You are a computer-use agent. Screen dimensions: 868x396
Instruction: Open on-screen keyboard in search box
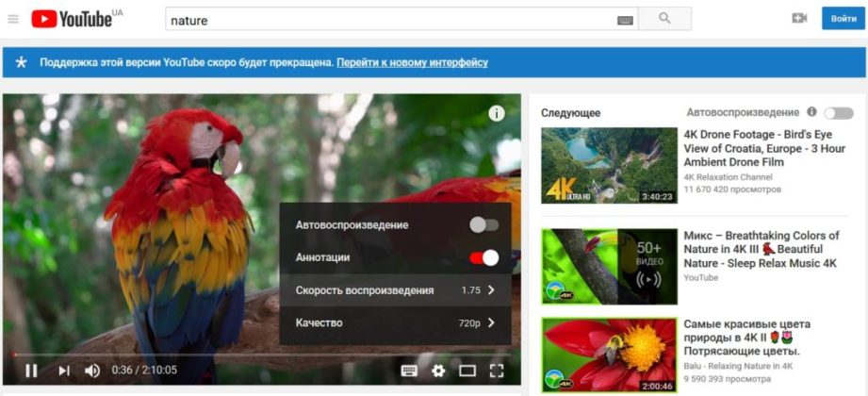(x=625, y=20)
